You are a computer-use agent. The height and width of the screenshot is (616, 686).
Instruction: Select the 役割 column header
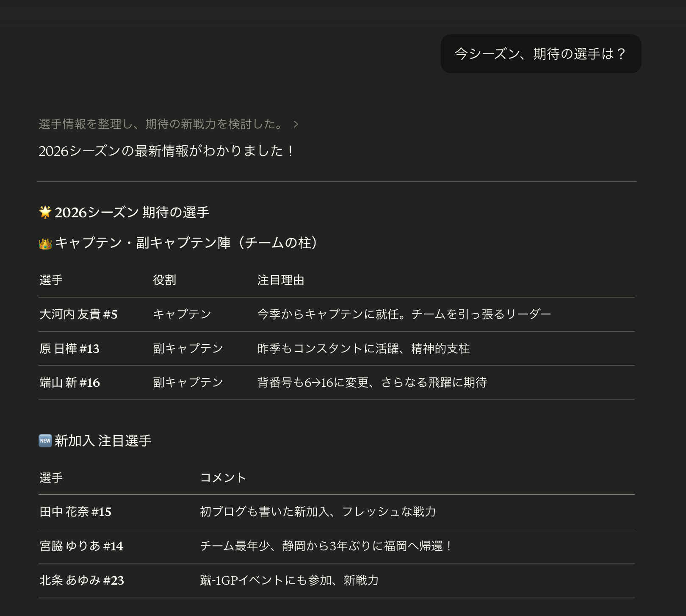[x=164, y=279]
